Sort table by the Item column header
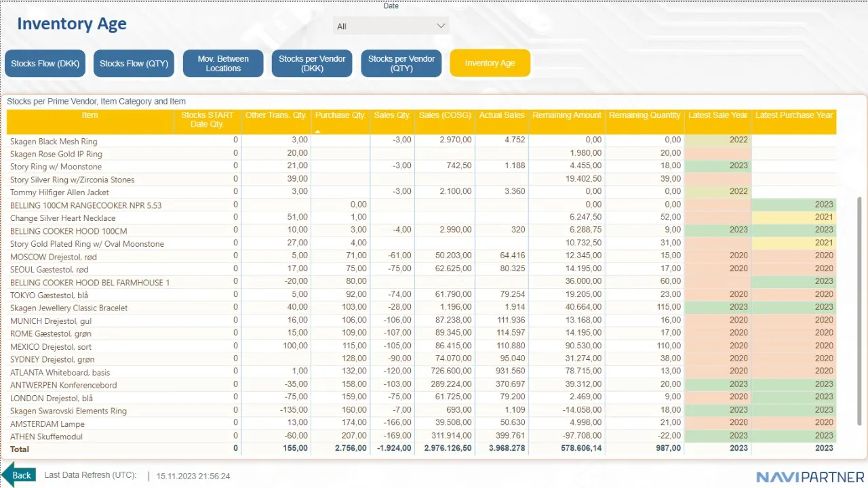The height and width of the screenshot is (488, 868). click(90, 115)
